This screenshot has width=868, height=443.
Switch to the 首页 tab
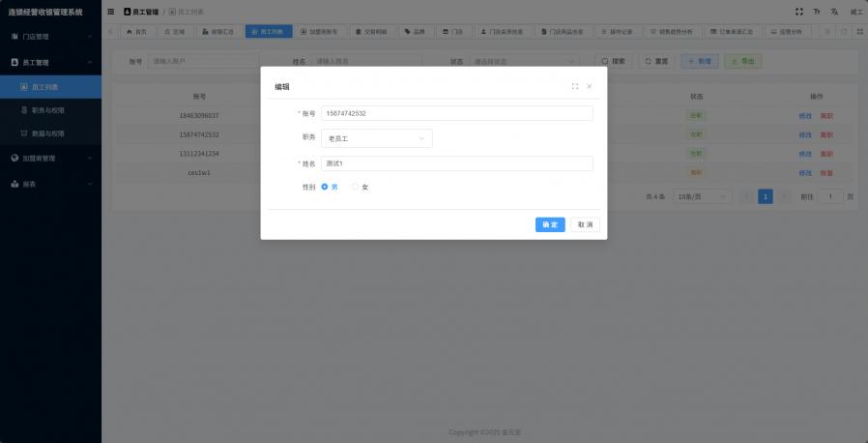pyautogui.click(x=136, y=32)
